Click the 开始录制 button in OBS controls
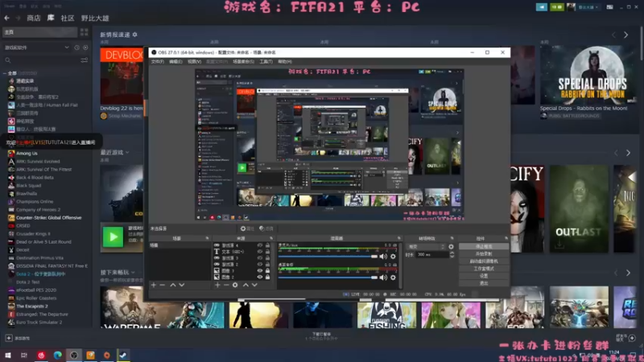Screen dimensions: 644x362 [x=484, y=253]
